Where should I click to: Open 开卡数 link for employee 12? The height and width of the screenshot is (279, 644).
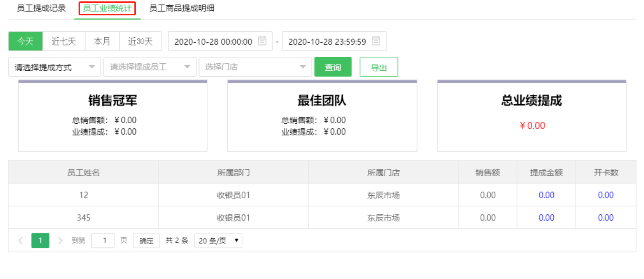point(605,195)
